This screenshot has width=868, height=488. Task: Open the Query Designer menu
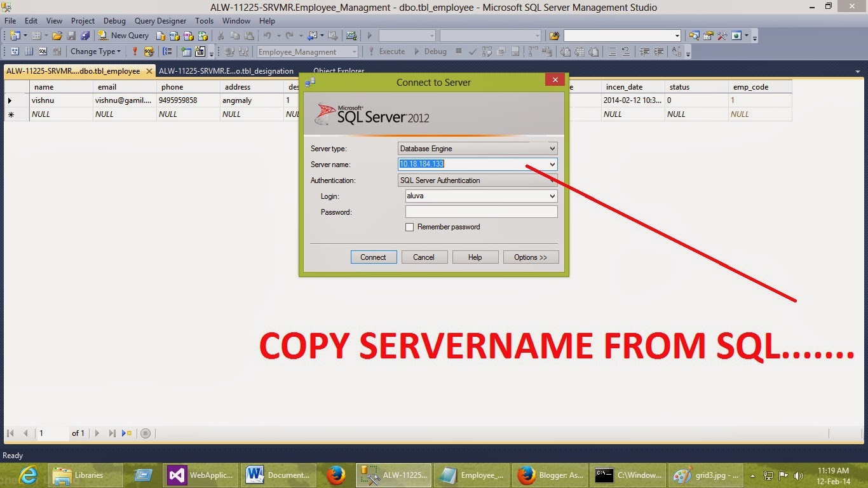(159, 20)
